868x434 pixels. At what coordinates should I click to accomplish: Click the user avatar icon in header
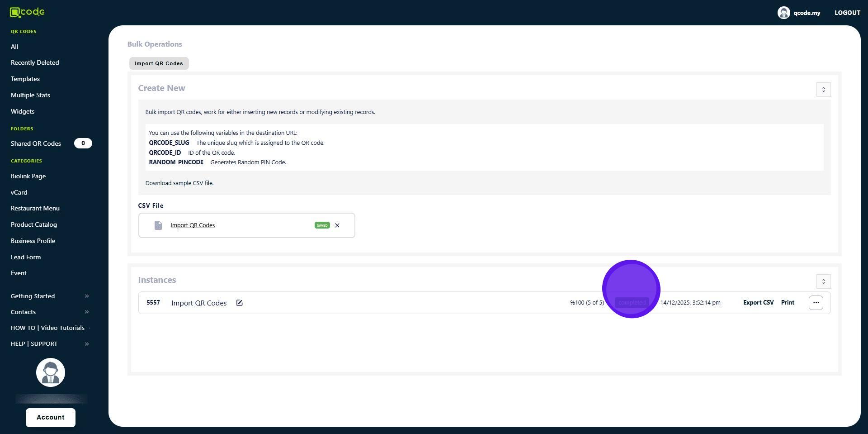[x=783, y=13]
